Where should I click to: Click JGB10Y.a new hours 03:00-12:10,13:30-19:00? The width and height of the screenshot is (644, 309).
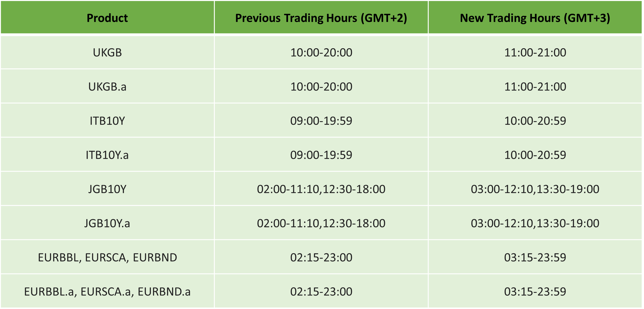535,223
